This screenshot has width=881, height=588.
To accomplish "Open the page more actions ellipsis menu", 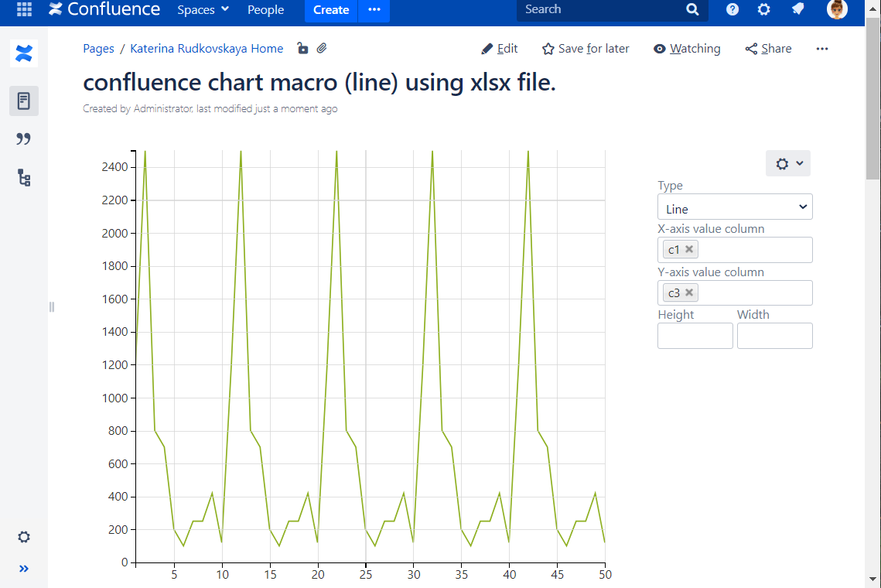I will 821,48.
